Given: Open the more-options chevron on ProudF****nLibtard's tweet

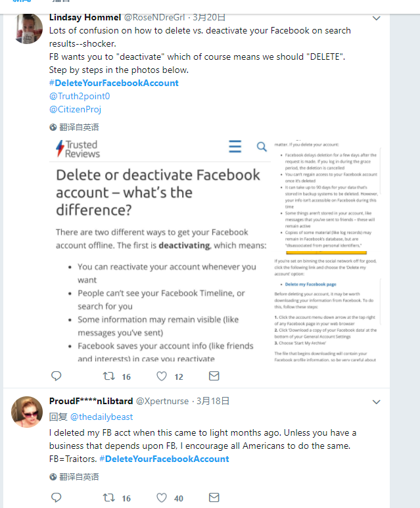Looking at the screenshot, I should click(x=377, y=402).
